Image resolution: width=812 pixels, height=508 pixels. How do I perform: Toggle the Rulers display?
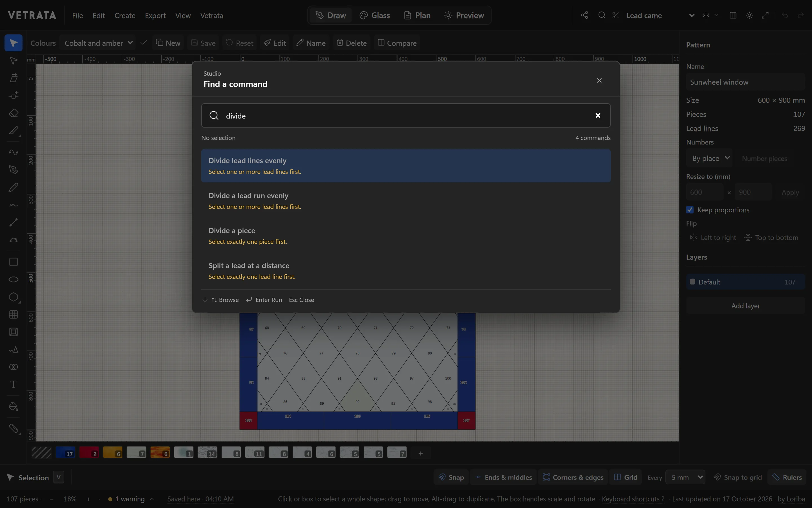point(787,477)
